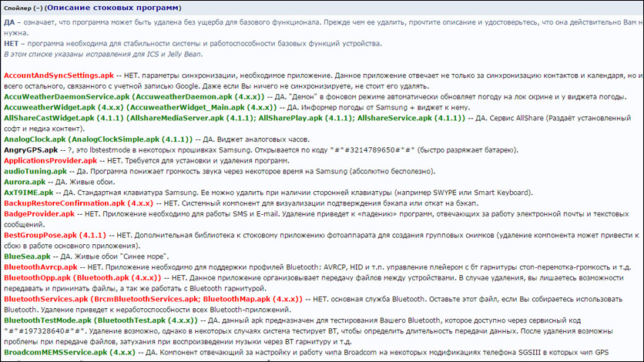The width and height of the screenshot is (644, 362).
Task: Click BadgeProvider.apk entry name
Action: [39, 214]
